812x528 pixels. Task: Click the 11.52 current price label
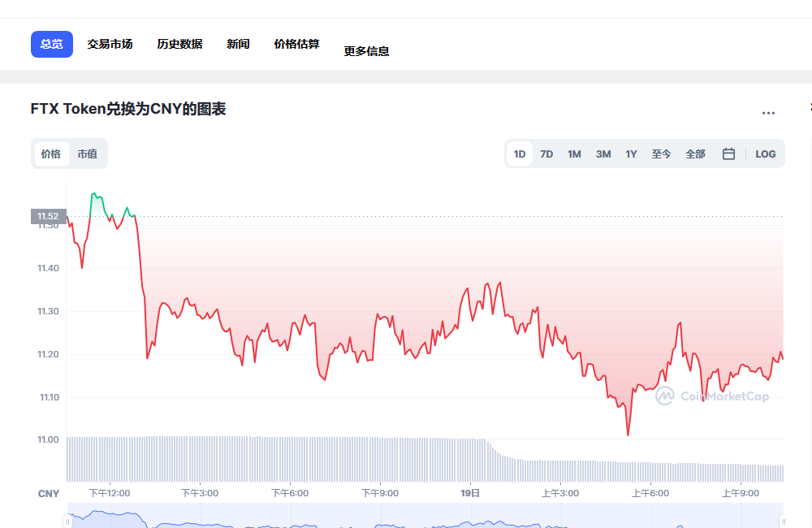(48, 216)
